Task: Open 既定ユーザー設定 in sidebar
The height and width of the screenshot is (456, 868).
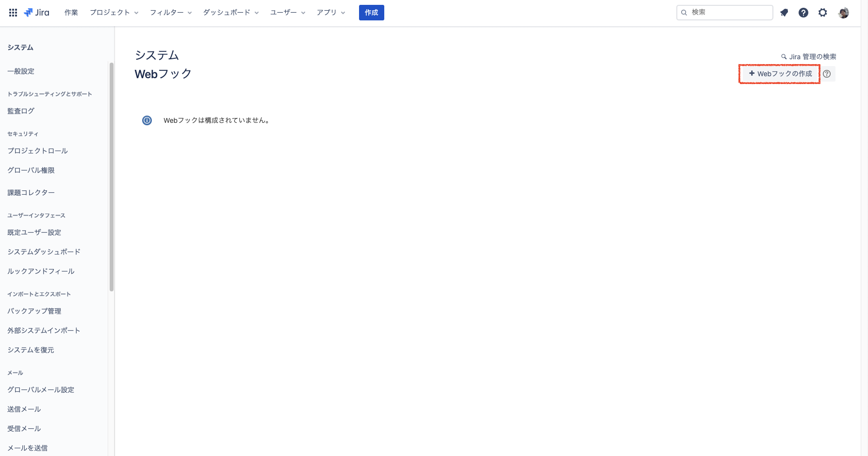Action: click(x=34, y=233)
